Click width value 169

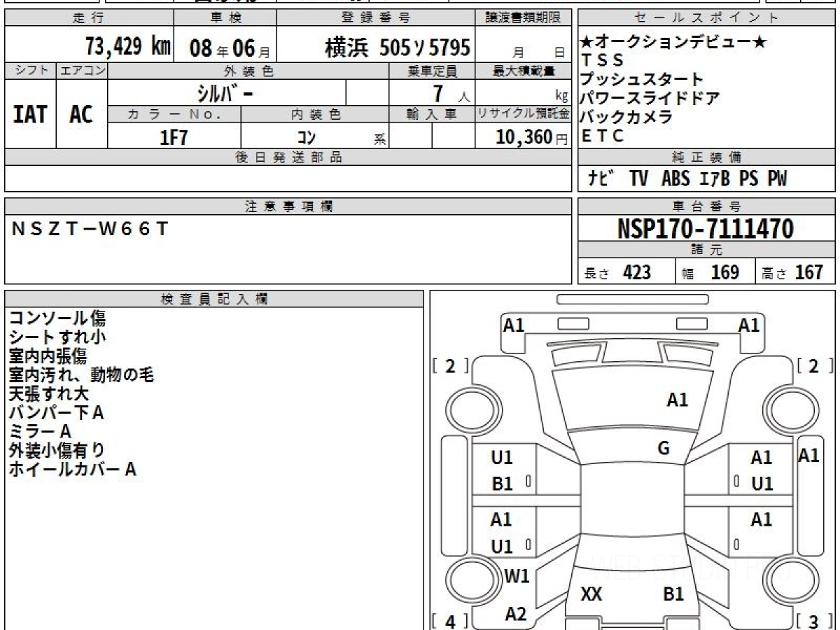[725, 272]
